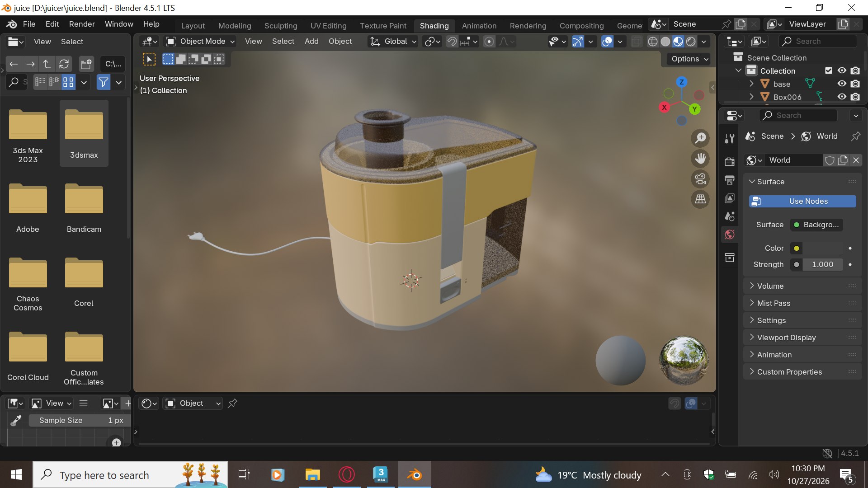Open the Adobe folder
Screen dimensions: 868x488
(28, 208)
